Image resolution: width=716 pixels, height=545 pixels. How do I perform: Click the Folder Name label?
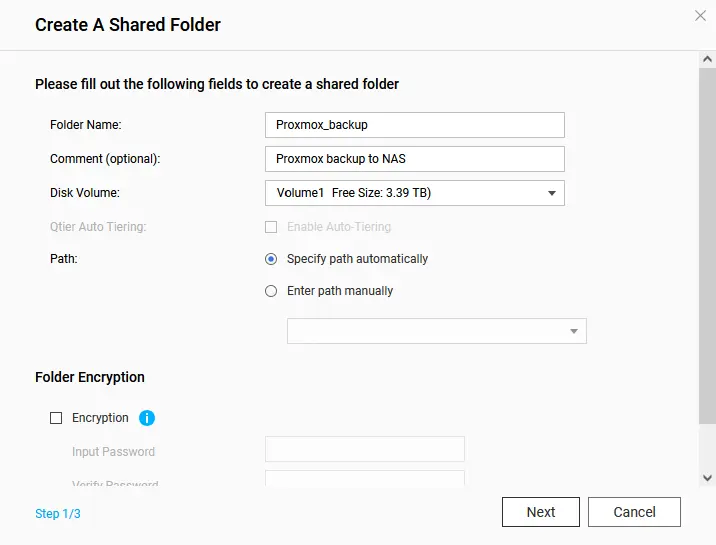coord(85,125)
